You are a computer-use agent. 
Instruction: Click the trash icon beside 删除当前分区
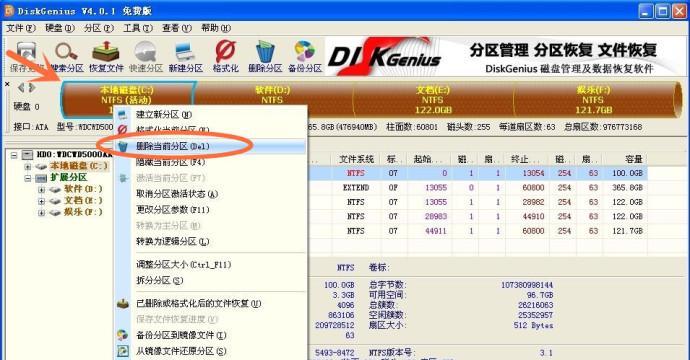[123, 146]
